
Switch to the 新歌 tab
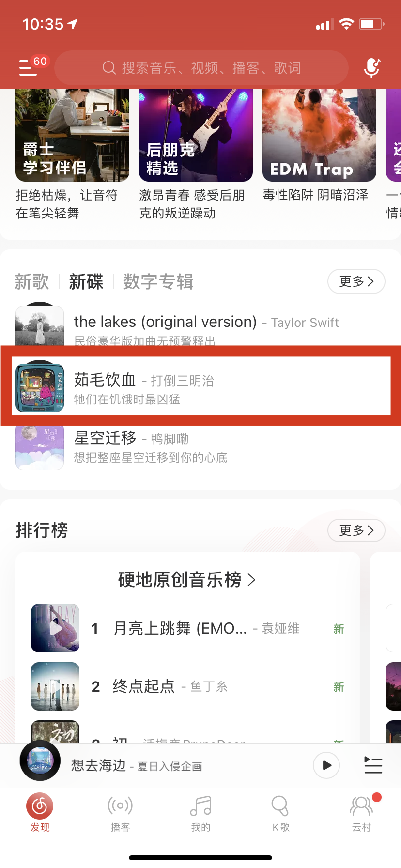coord(32,281)
